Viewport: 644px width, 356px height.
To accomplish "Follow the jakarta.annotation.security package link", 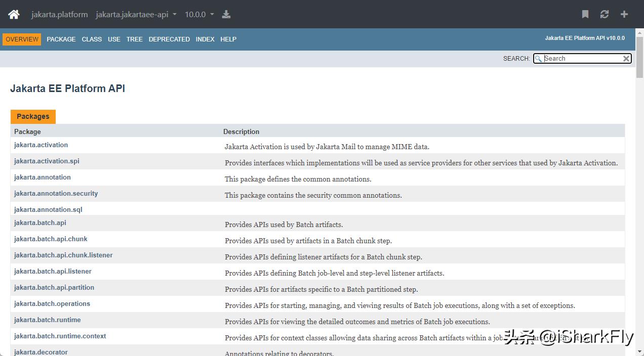I will coord(56,193).
